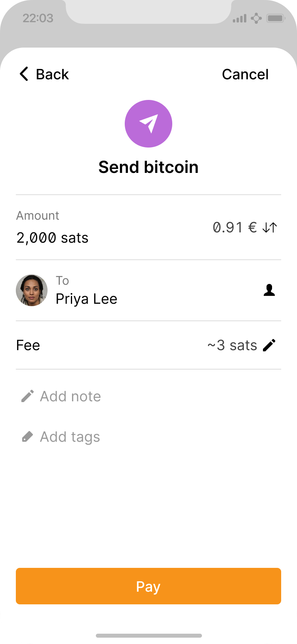Open Priya Lee's avatar photo
Image resolution: width=297 pixels, height=644 pixels.
(32, 290)
